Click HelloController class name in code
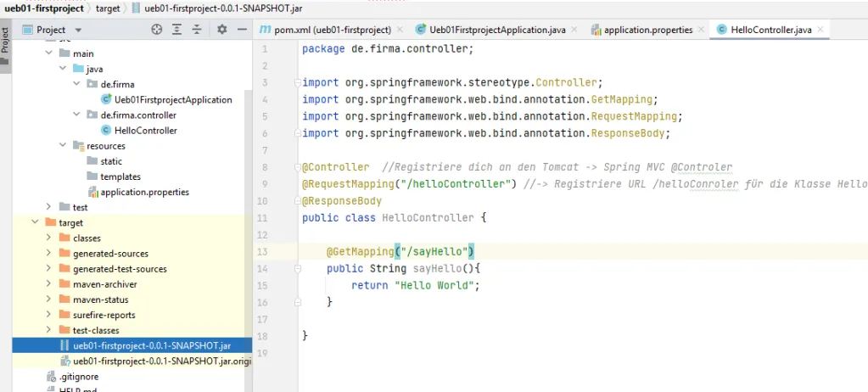 [x=428, y=218]
